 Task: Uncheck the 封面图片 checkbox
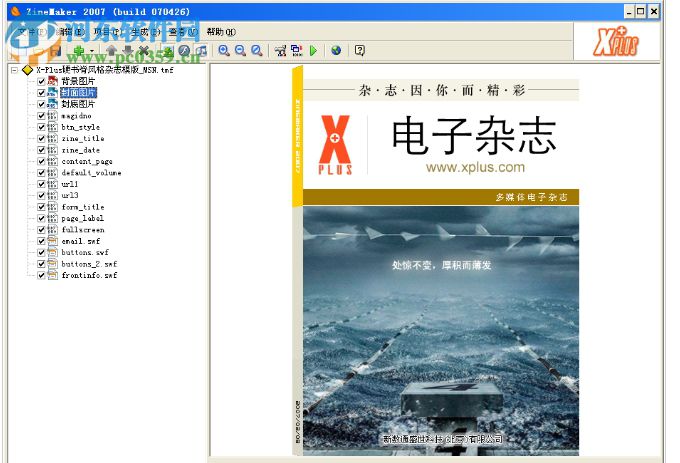click(x=41, y=93)
